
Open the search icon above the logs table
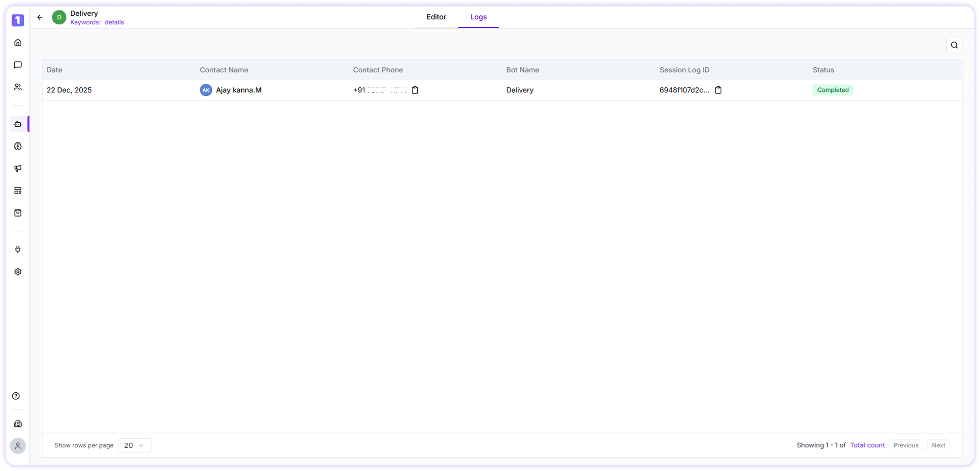(x=954, y=45)
